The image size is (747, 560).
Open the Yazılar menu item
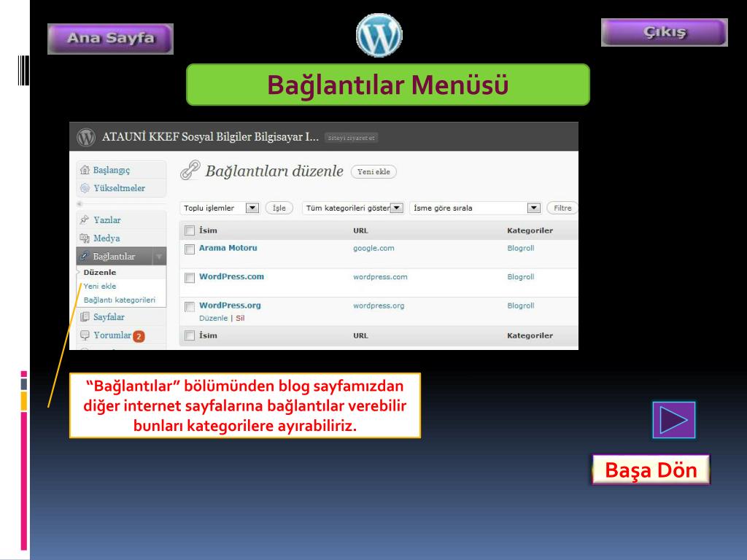(107, 220)
